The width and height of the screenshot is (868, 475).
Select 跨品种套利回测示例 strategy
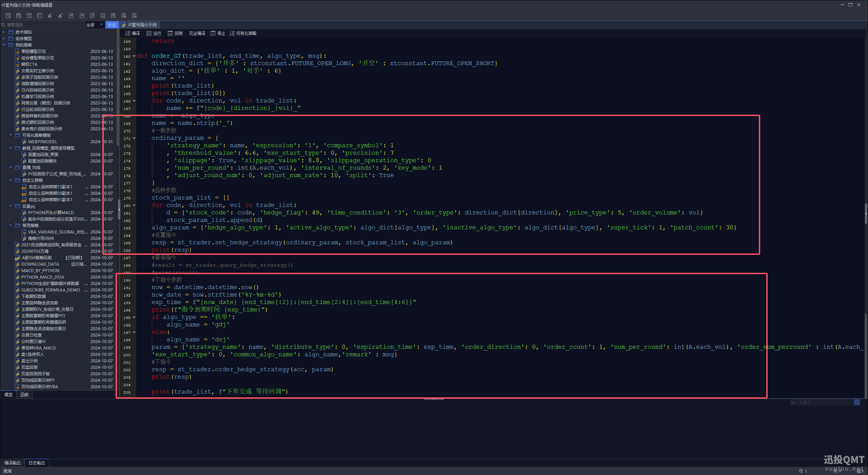(x=40, y=116)
